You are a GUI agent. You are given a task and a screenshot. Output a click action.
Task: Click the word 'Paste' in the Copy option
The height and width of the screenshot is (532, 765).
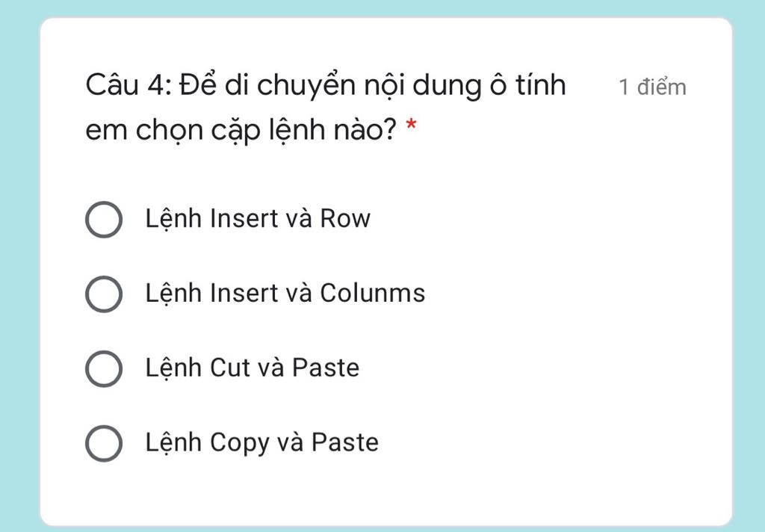(345, 442)
